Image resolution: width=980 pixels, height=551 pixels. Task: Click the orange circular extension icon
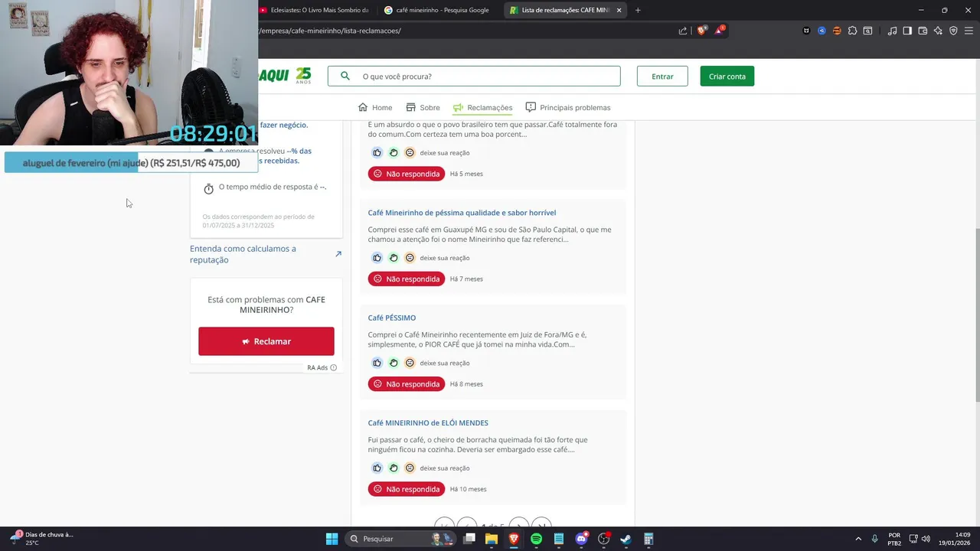click(x=837, y=31)
